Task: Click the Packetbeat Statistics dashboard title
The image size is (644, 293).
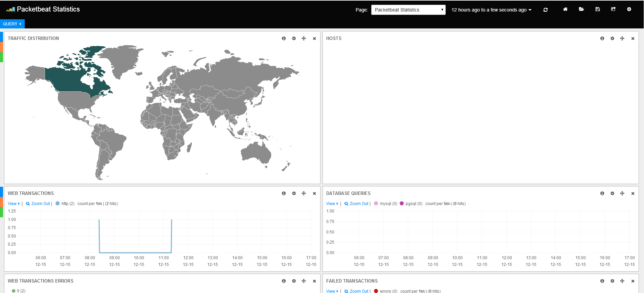Action: (x=48, y=9)
